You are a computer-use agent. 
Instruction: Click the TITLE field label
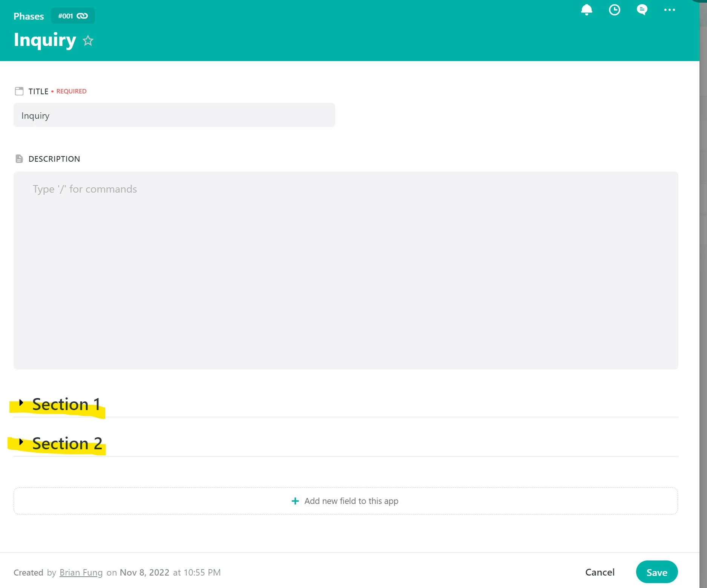(x=38, y=92)
